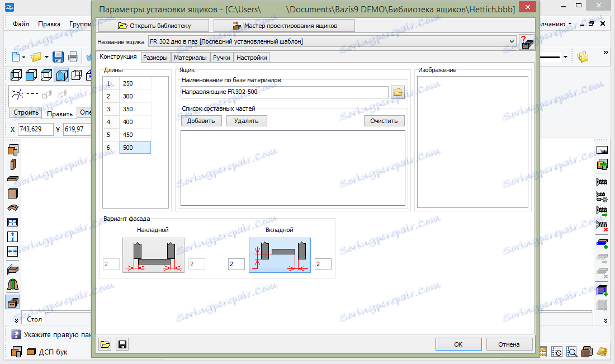
Task: Click the Мастер проектирования ящиков button
Action: (x=285, y=26)
